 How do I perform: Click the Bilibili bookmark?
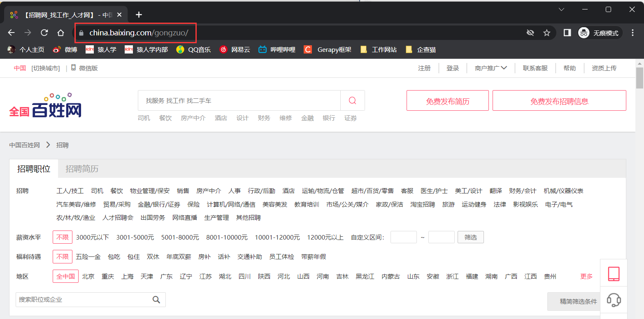click(277, 50)
